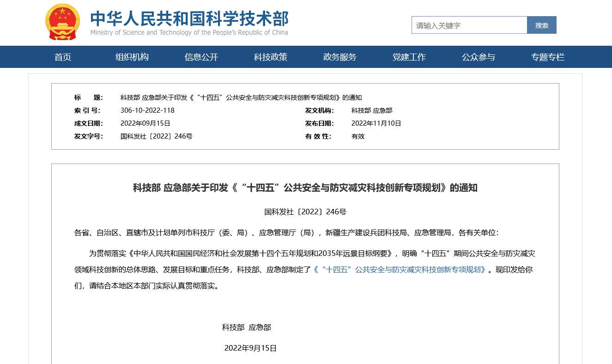
Task: Click the 有效性 value 有效
Action: 358,136
